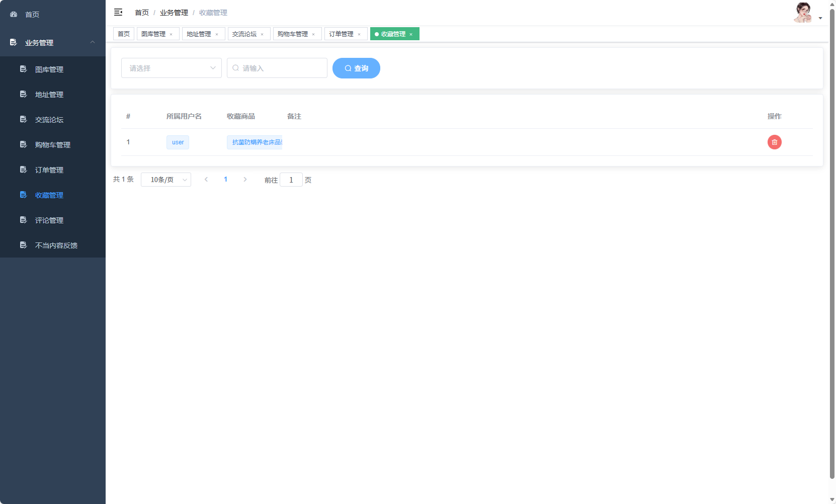This screenshot has height=504, width=836.
Task: Delete the favorite row with red trash icon
Action: pyautogui.click(x=774, y=142)
